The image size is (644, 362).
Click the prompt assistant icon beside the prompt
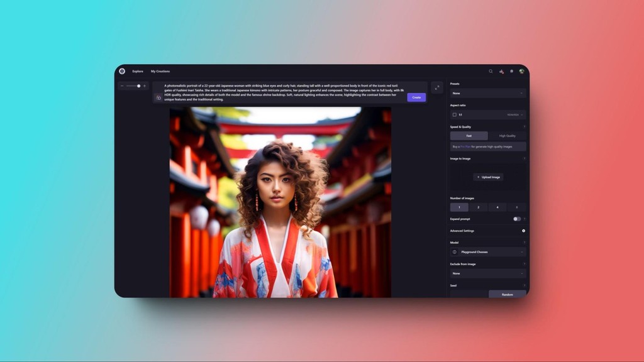point(158,97)
